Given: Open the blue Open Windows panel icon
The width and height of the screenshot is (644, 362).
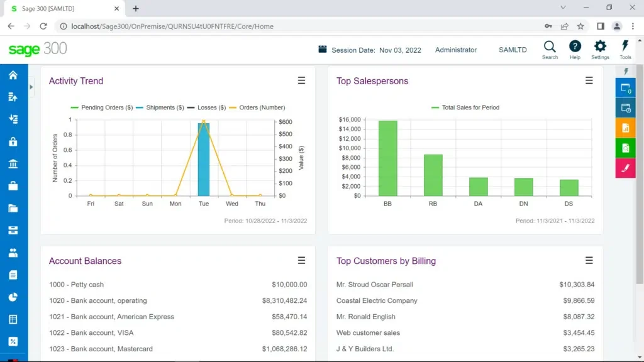Looking at the screenshot, I should (x=625, y=88).
